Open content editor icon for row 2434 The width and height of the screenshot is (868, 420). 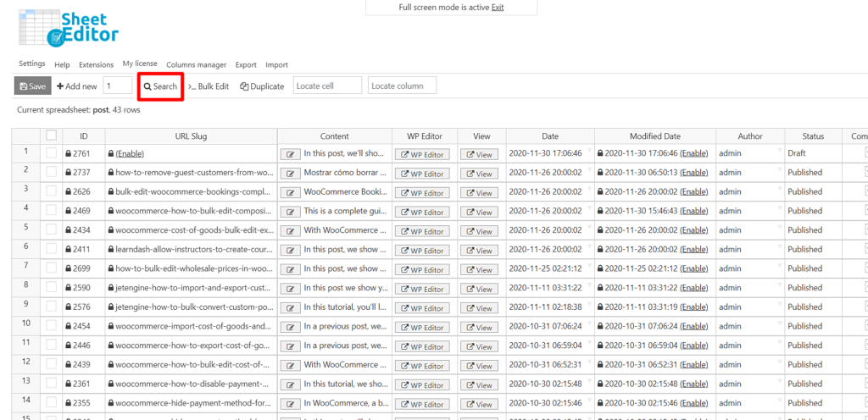pos(290,231)
